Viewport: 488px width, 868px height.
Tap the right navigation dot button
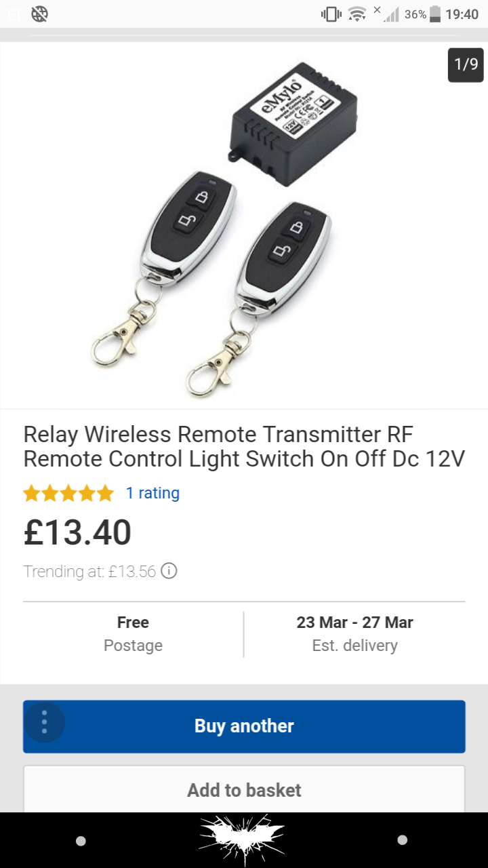(402, 840)
